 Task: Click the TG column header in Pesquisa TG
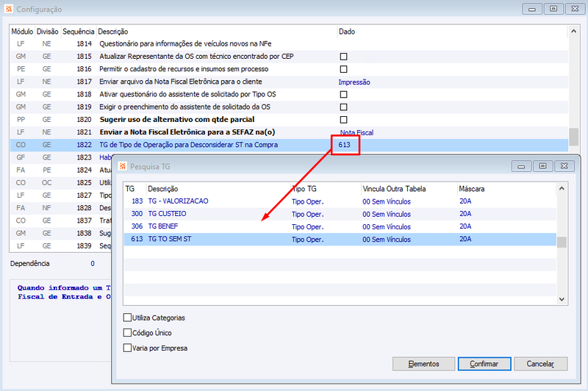[x=130, y=189]
